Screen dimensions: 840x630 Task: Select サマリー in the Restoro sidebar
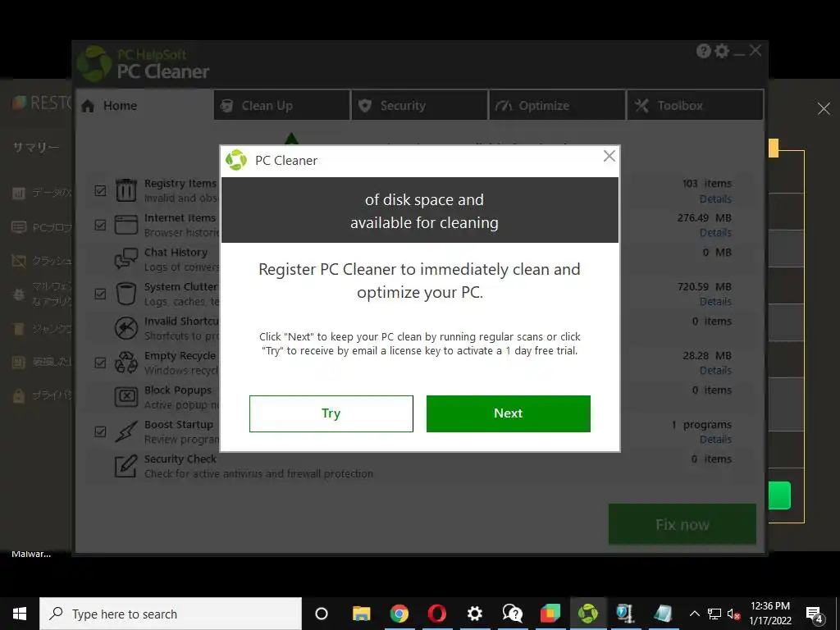click(36, 148)
